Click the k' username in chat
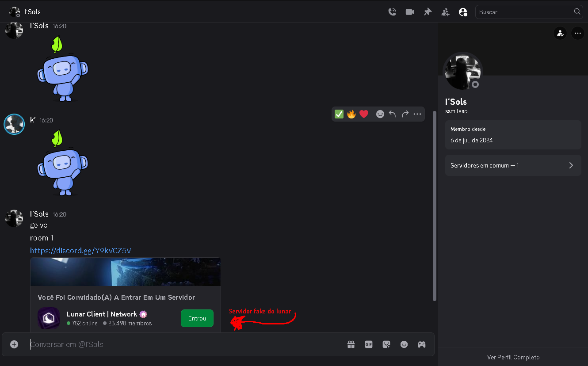The height and width of the screenshot is (366, 588). coord(33,120)
